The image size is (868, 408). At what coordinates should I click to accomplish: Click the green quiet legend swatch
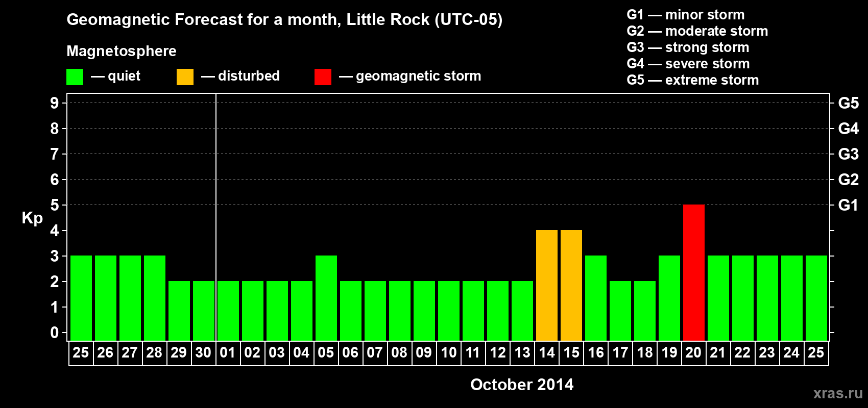75,77
